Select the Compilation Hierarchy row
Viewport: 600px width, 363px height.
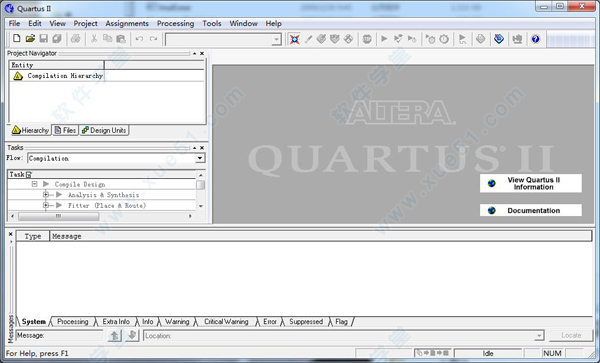[106, 76]
